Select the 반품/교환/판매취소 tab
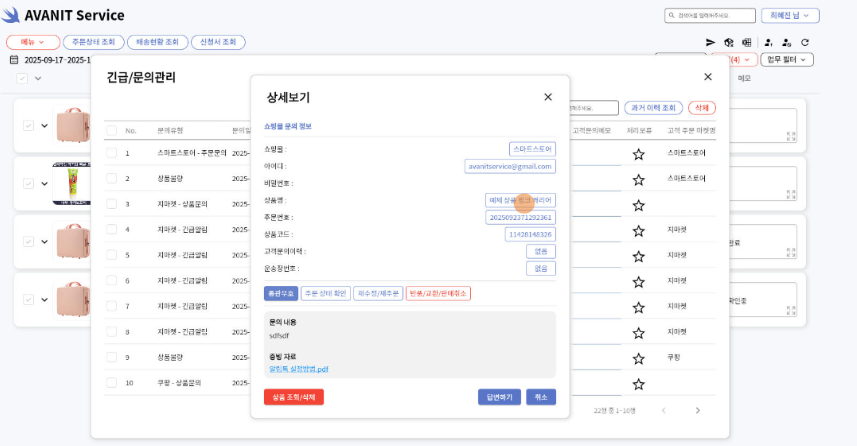Screen dimensions: 857x446 [x=438, y=294]
